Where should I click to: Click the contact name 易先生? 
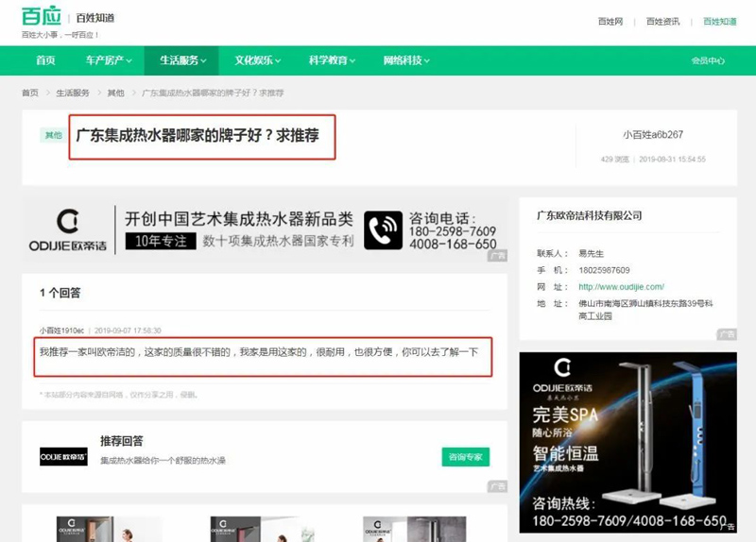tap(592, 253)
